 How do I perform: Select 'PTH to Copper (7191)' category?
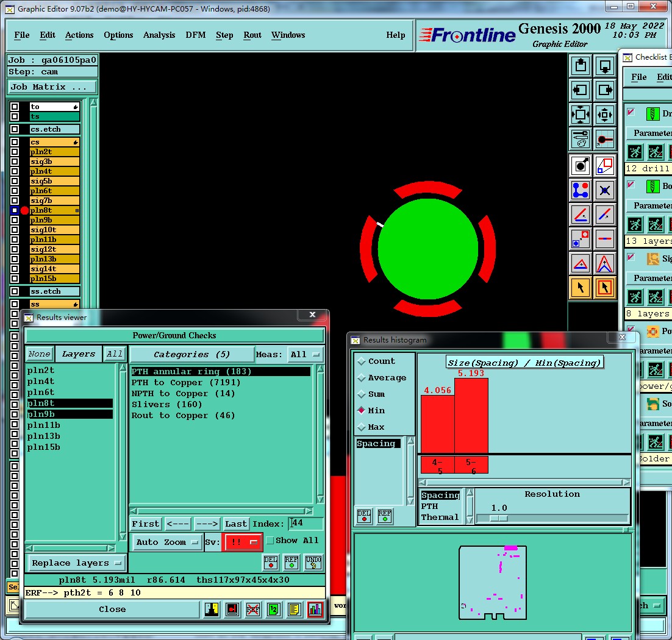click(220, 382)
